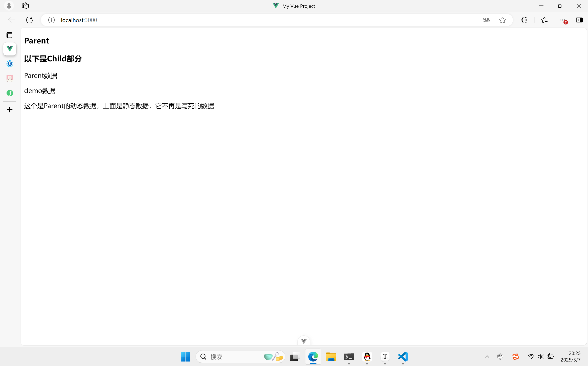This screenshot has width=588, height=366.
Task: Open Settings and more menu
Action: click(562, 20)
